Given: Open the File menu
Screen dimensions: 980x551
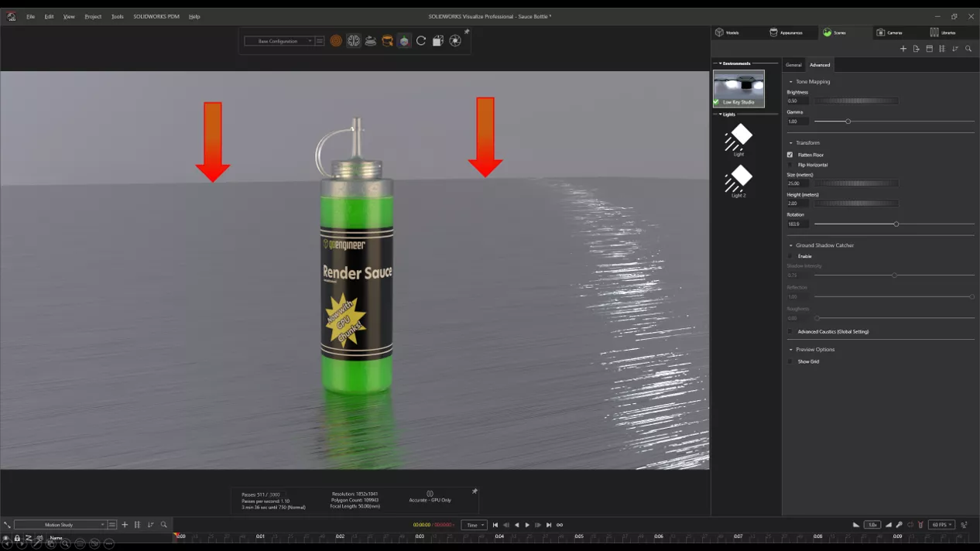Looking at the screenshot, I should (x=31, y=16).
